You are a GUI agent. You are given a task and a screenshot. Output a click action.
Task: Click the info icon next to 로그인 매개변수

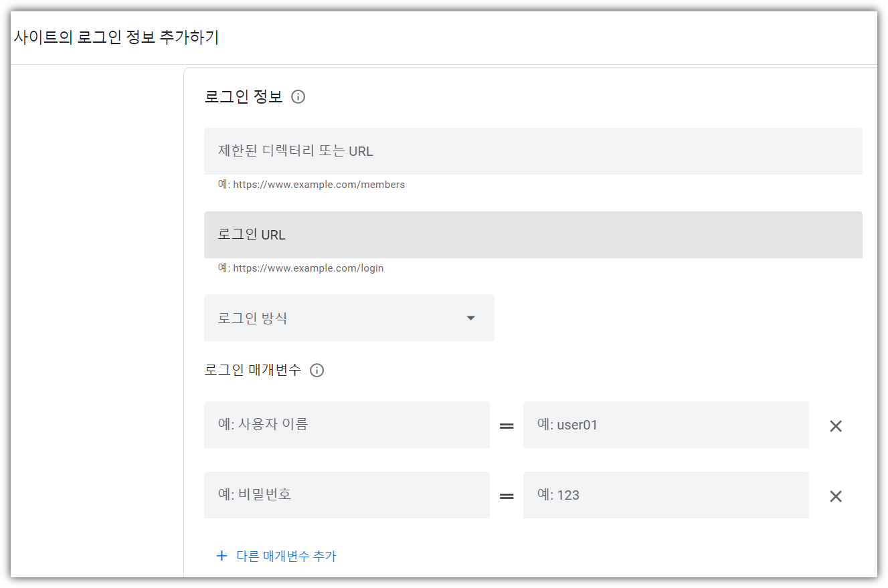(x=317, y=370)
